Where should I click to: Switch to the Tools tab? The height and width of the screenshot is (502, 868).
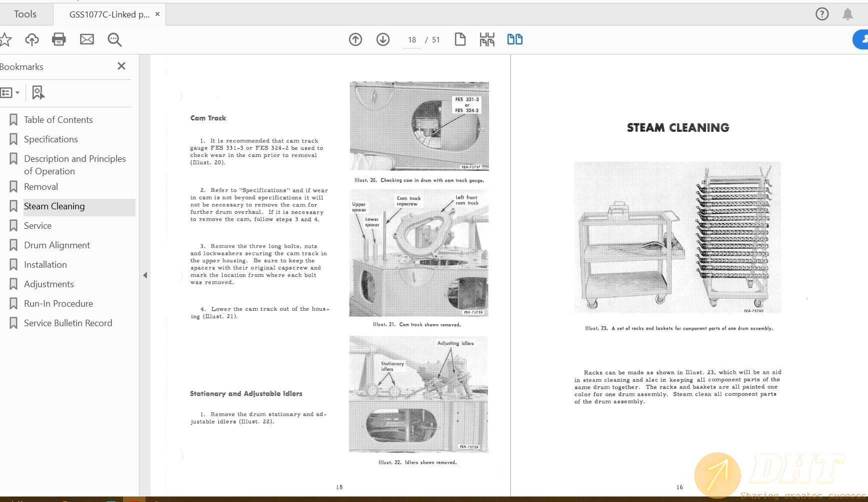pos(25,13)
